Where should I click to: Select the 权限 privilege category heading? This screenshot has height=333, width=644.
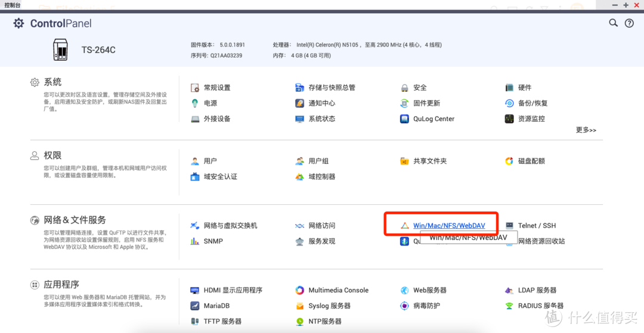click(x=52, y=155)
